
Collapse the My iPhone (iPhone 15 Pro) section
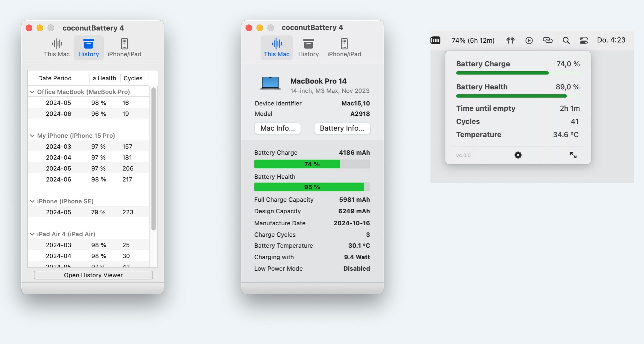32,136
